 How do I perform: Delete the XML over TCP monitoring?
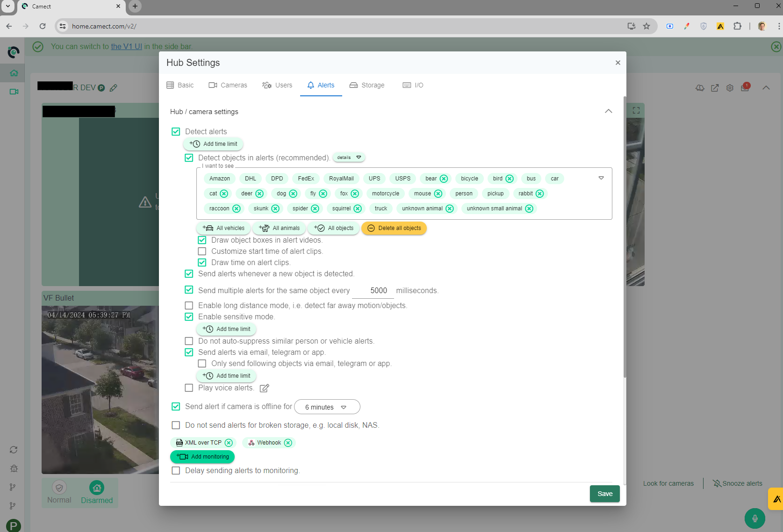coord(229,443)
